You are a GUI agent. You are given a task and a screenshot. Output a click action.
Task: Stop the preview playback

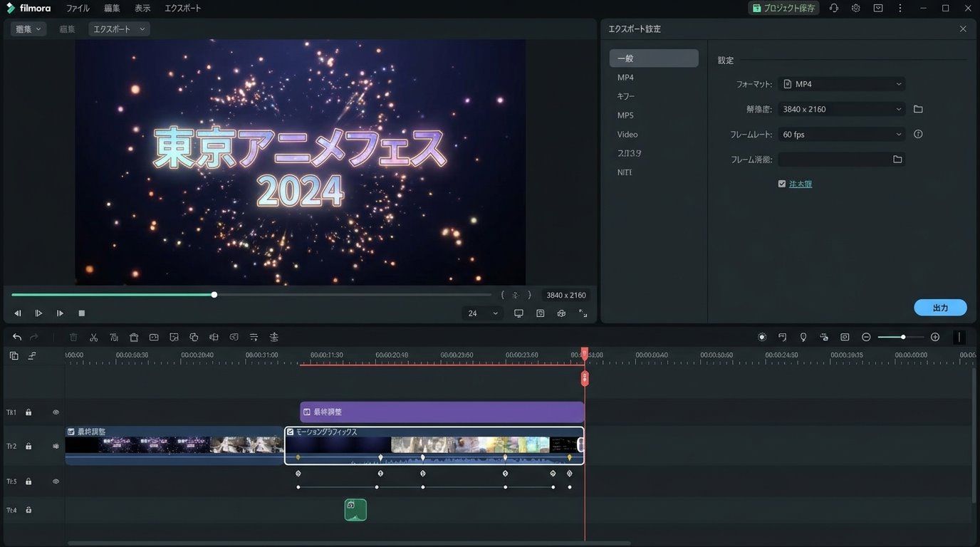click(81, 313)
